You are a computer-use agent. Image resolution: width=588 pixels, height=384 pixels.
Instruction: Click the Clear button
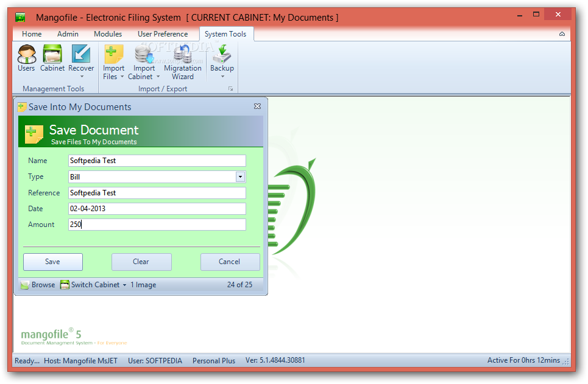(141, 262)
